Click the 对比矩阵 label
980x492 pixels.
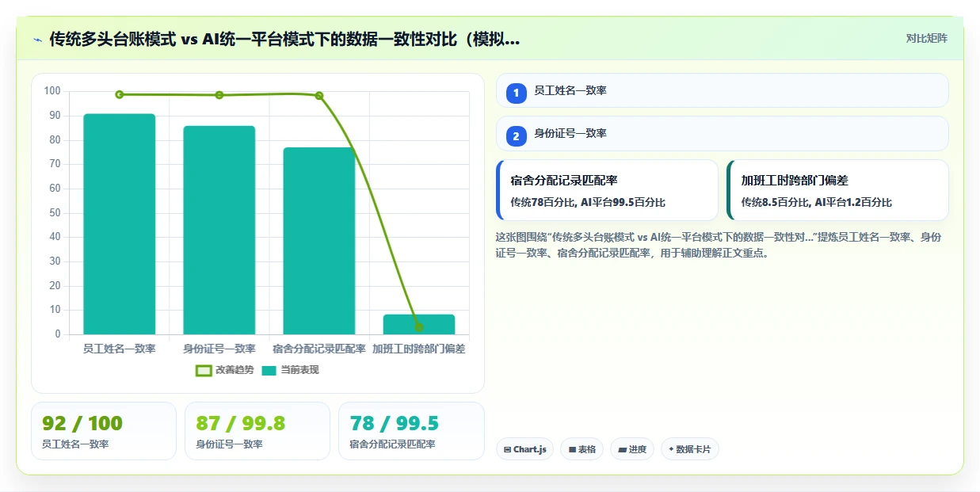point(926,38)
